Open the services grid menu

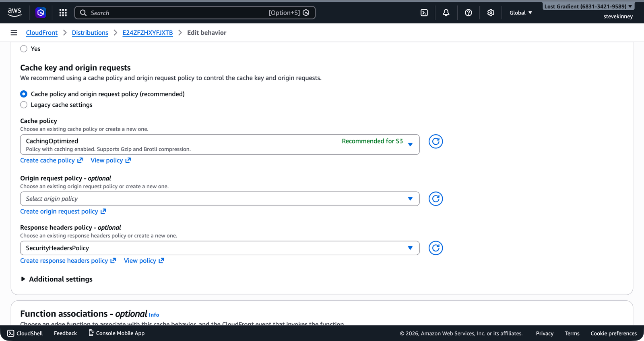tap(63, 13)
